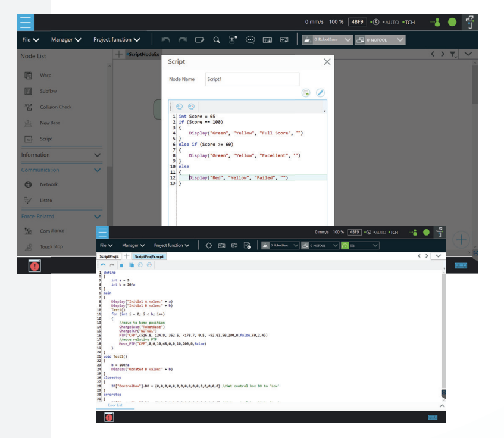Viewport: 504px width, 438px height.
Task: Click the search magnifier icon in toolbar
Action: pyautogui.click(x=217, y=40)
